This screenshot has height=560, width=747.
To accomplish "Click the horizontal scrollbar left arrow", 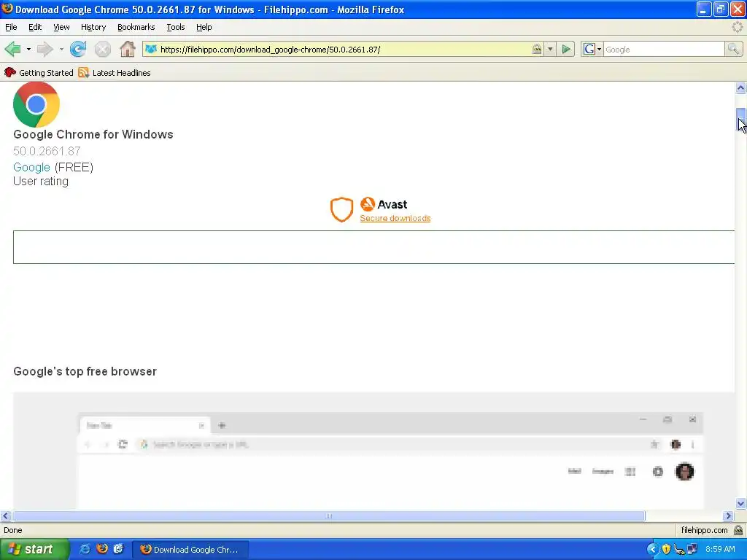I will [x=6, y=516].
